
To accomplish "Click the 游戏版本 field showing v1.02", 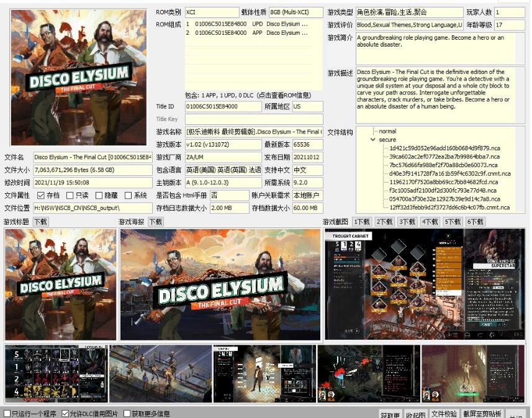I will [x=223, y=145].
